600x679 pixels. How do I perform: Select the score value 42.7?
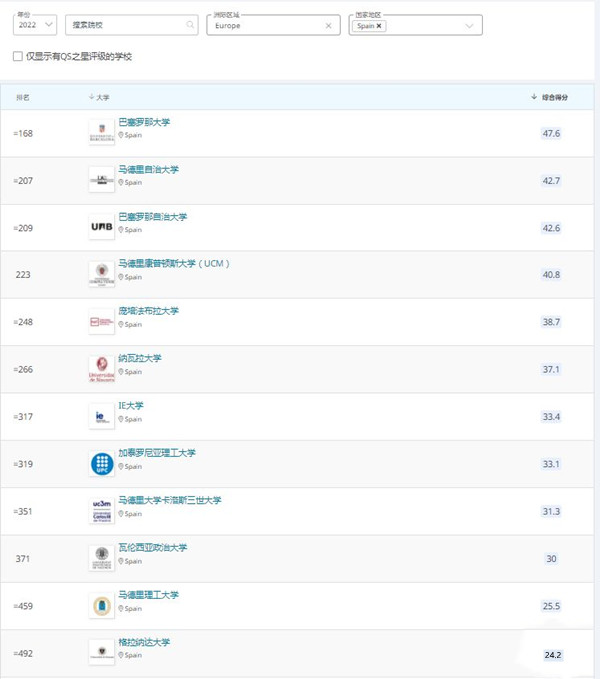[x=551, y=181]
